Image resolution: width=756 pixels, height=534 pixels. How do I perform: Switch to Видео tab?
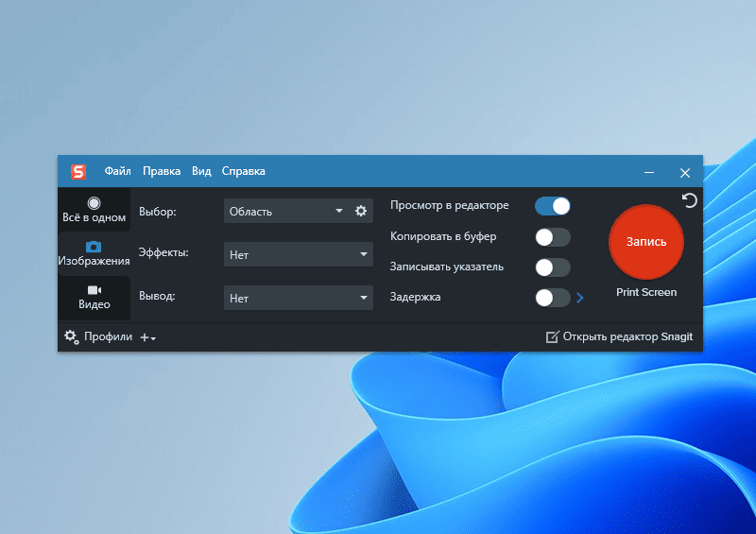pos(94,298)
